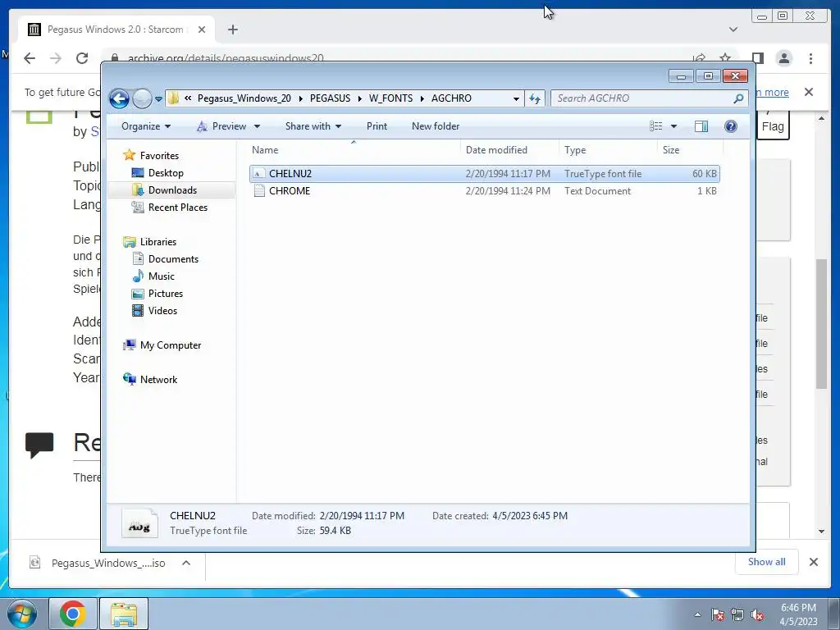Open the Share with menu
The height and width of the screenshot is (630, 840).
tap(313, 126)
